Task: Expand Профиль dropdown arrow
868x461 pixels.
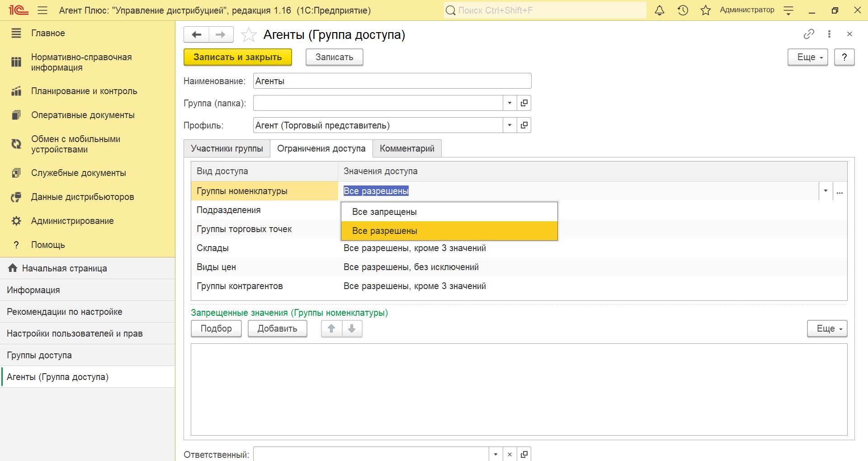Action: click(x=509, y=125)
